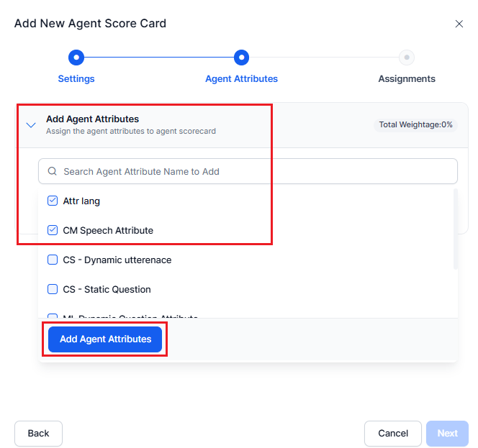Viewport: 478px width, 448px height.
Task: Collapse the Add Agent Attributes section chevron
Action: click(x=31, y=125)
